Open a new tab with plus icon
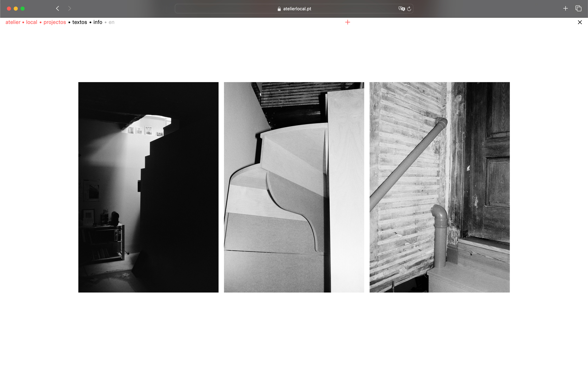The height and width of the screenshot is (367, 588). pyautogui.click(x=565, y=9)
